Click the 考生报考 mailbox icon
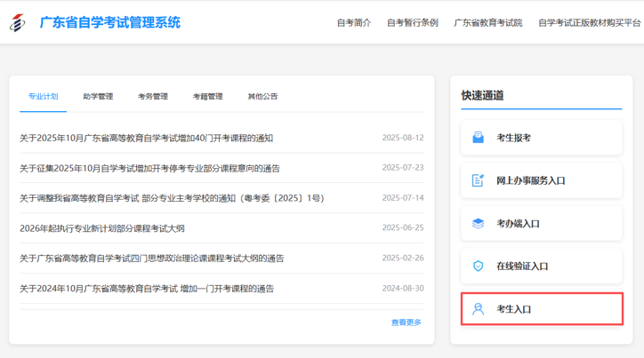This screenshot has width=644, height=358. pos(478,138)
